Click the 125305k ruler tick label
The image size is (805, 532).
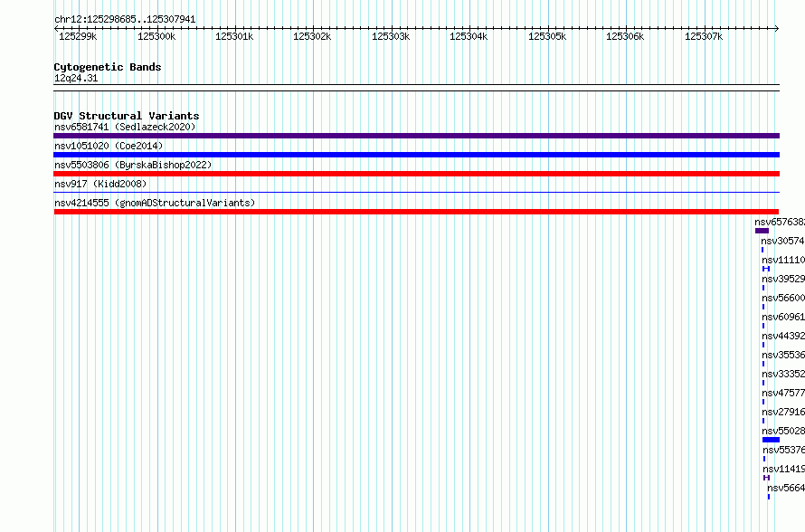click(547, 36)
